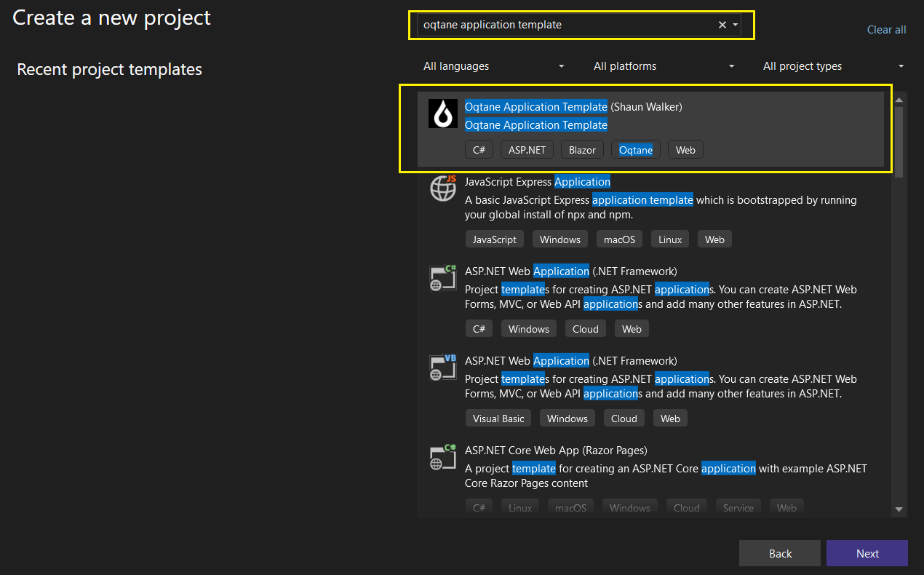This screenshot has width=924, height=575.
Task: Open the search history dropdown arrow
Action: pos(736,25)
